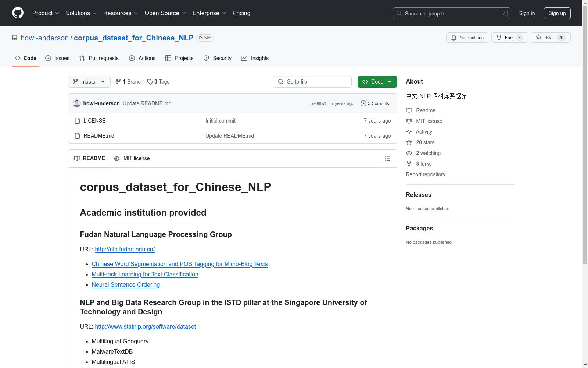Expand the Solutions menu
The width and height of the screenshot is (588, 368).
(x=81, y=13)
